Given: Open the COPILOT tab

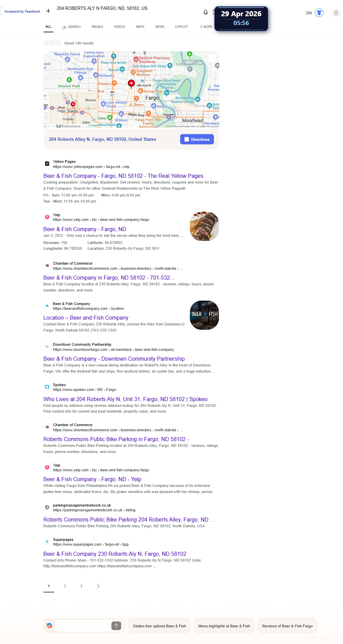Looking at the screenshot, I should 182,27.
